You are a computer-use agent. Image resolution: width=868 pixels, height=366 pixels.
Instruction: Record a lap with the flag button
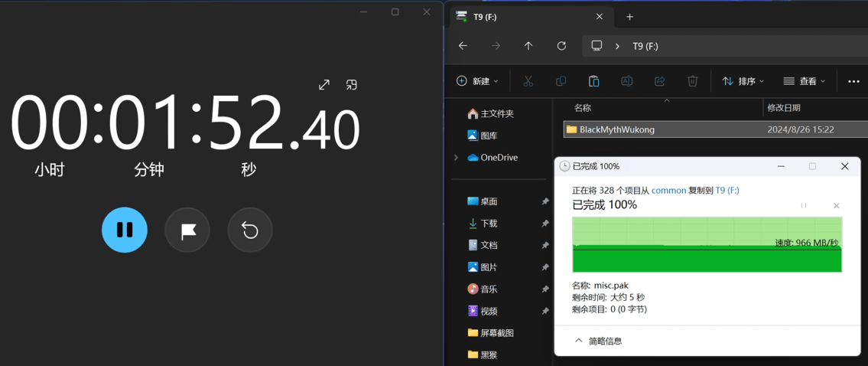tap(187, 230)
